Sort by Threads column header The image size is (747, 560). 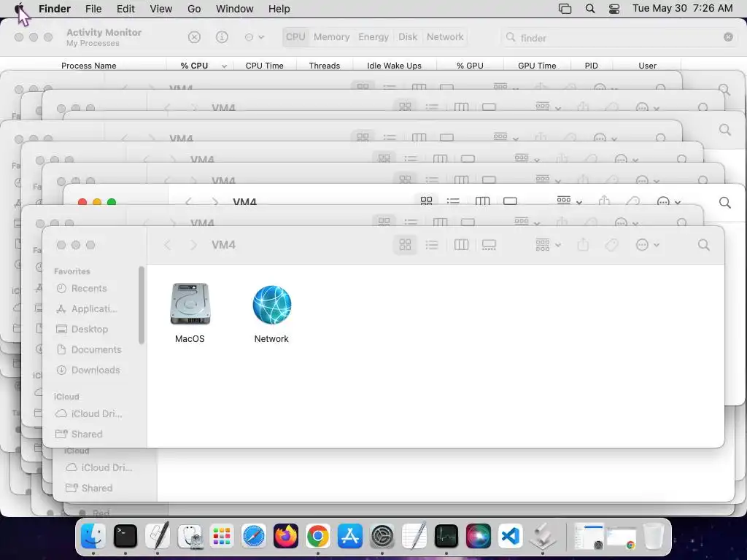[325, 66]
